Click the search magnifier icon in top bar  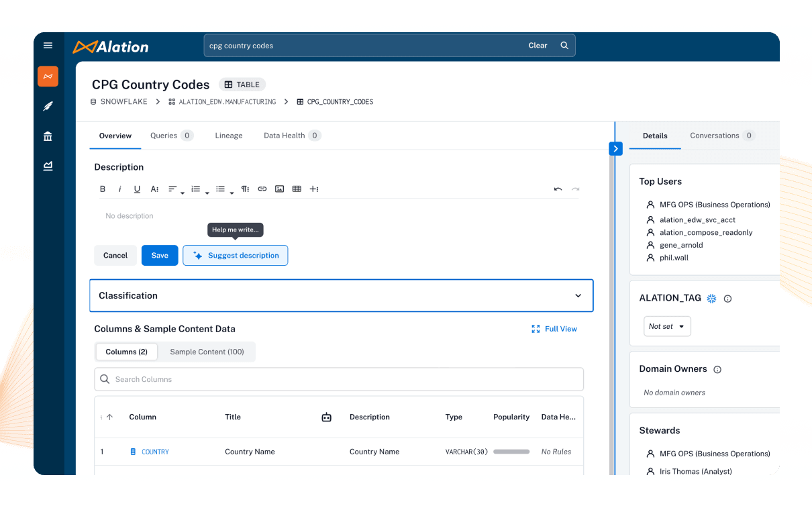pyautogui.click(x=564, y=46)
